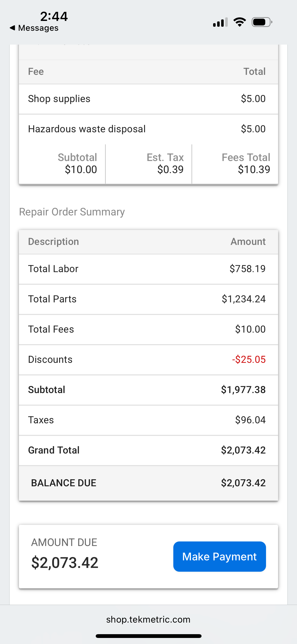Screen dimensions: 297x644
Task: Tap the shop.tekmetric.com address bar
Action: click(x=148, y=619)
